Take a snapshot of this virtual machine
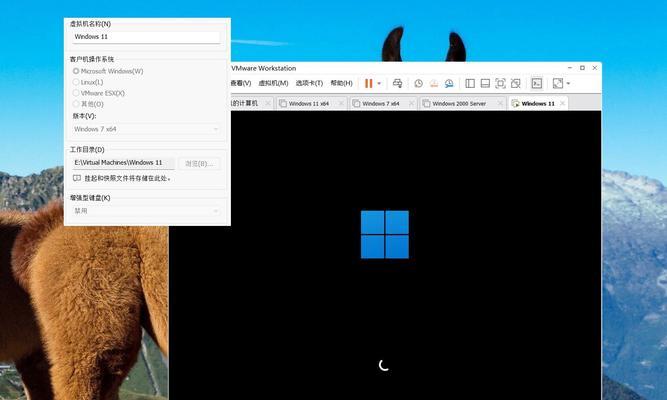The height and width of the screenshot is (400, 667). click(x=419, y=83)
